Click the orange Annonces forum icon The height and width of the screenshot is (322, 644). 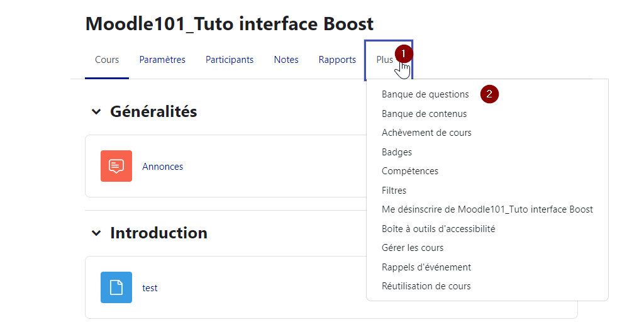point(116,166)
